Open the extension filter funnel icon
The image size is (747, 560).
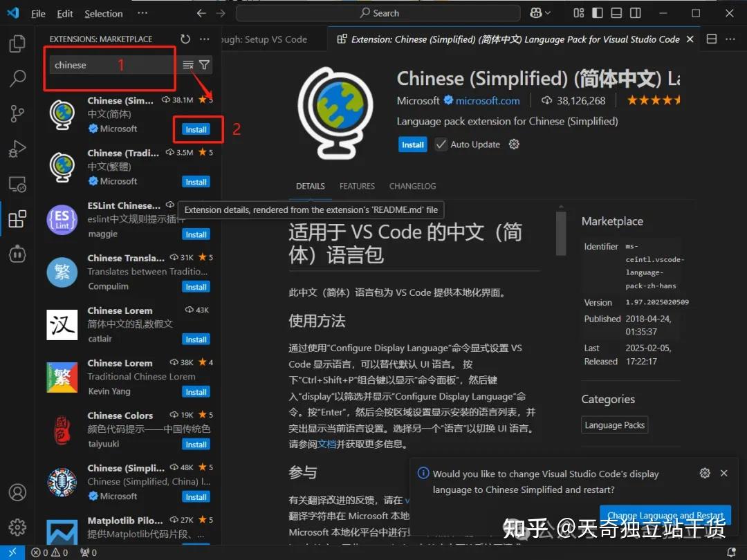pyautogui.click(x=203, y=64)
